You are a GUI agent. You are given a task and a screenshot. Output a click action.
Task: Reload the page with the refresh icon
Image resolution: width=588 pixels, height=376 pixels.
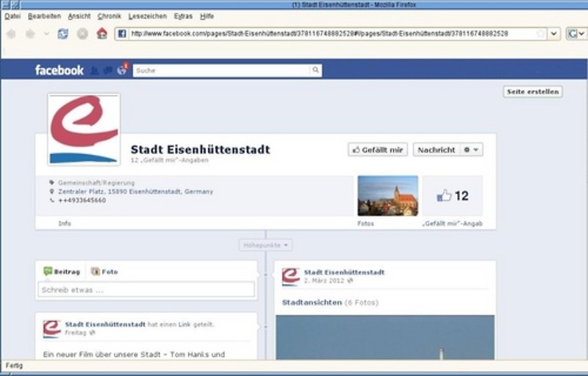[63, 34]
